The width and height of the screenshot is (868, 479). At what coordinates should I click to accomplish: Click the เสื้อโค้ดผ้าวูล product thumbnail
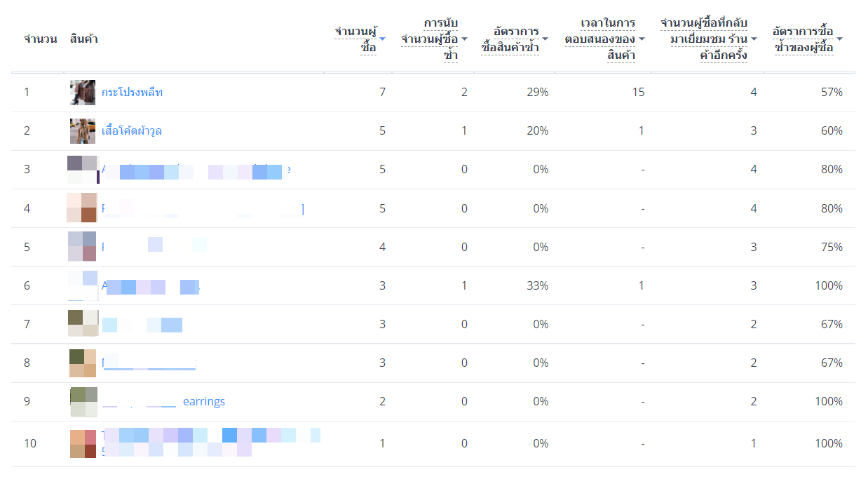point(83,131)
